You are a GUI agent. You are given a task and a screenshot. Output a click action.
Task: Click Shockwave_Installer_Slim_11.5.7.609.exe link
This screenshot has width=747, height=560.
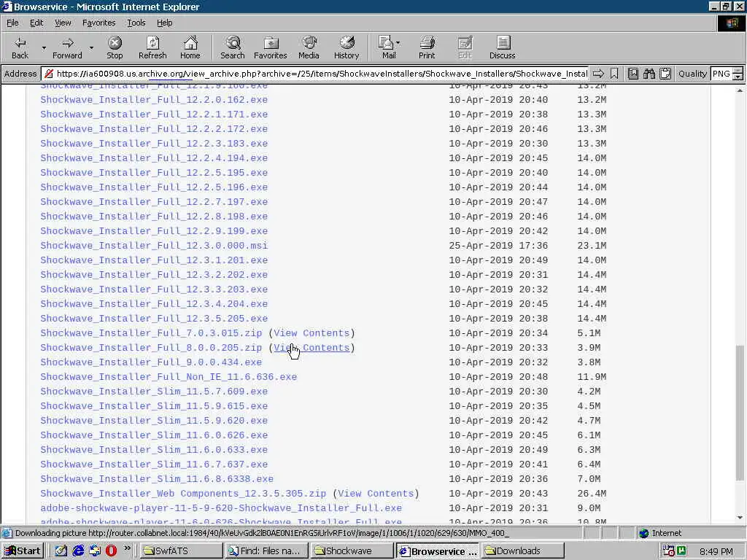click(x=154, y=392)
